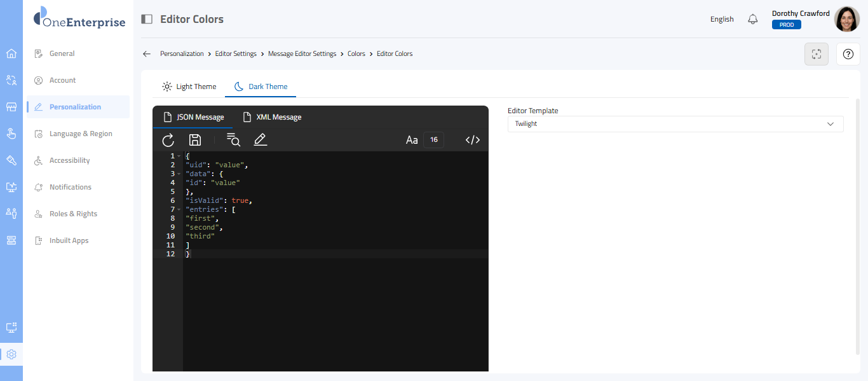Collapse code fold arrow on line 1
This screenshot has width=868, height=381.
pos(179,156)
